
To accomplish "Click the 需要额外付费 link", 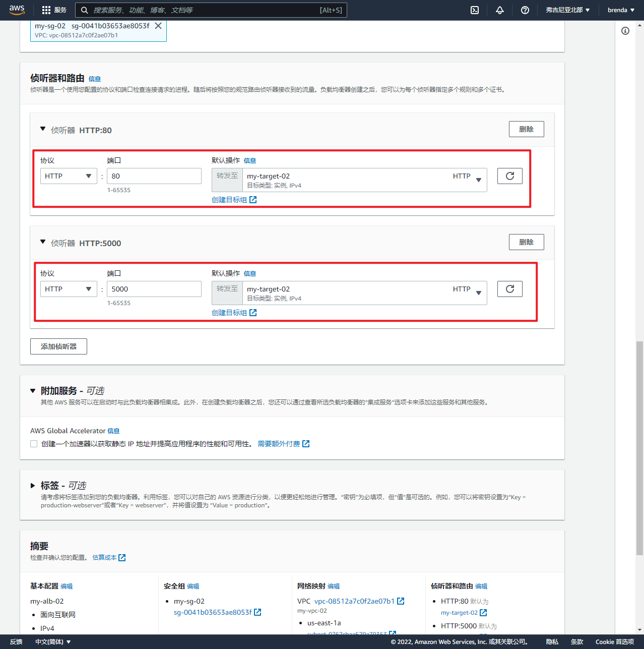I will (x=283, y=444).
